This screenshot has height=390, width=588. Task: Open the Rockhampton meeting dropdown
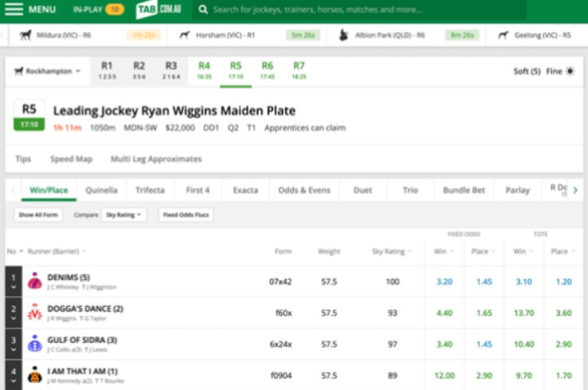(x=49, y=71)
